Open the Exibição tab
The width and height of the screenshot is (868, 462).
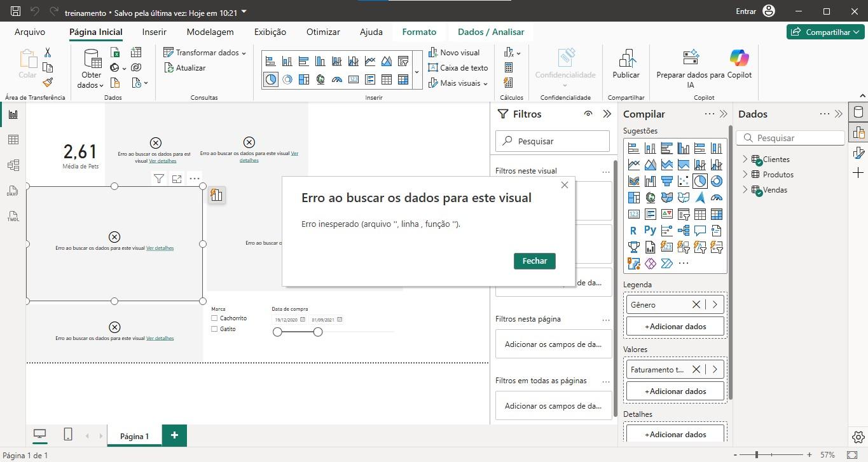tap(270, 32)
